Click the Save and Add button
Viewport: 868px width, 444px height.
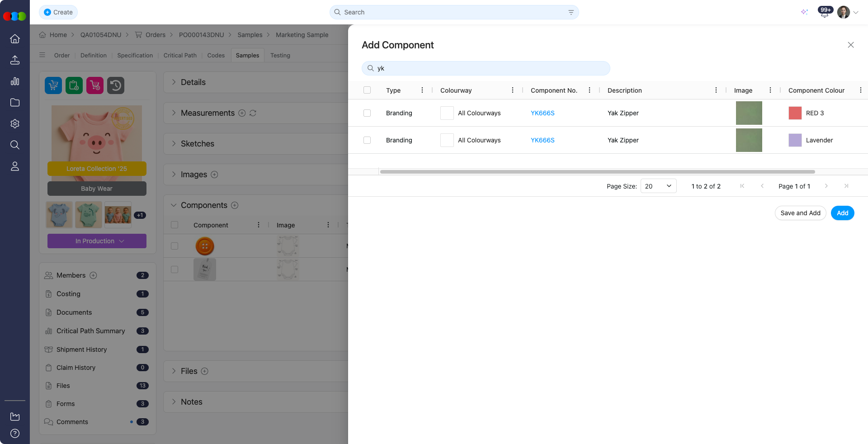pos(800,213)
